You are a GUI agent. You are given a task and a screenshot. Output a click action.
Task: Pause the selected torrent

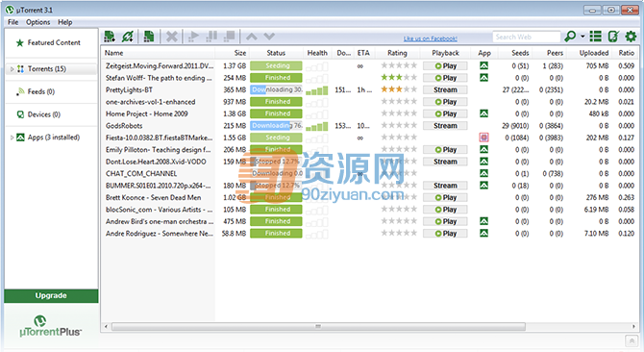point(211,37)
